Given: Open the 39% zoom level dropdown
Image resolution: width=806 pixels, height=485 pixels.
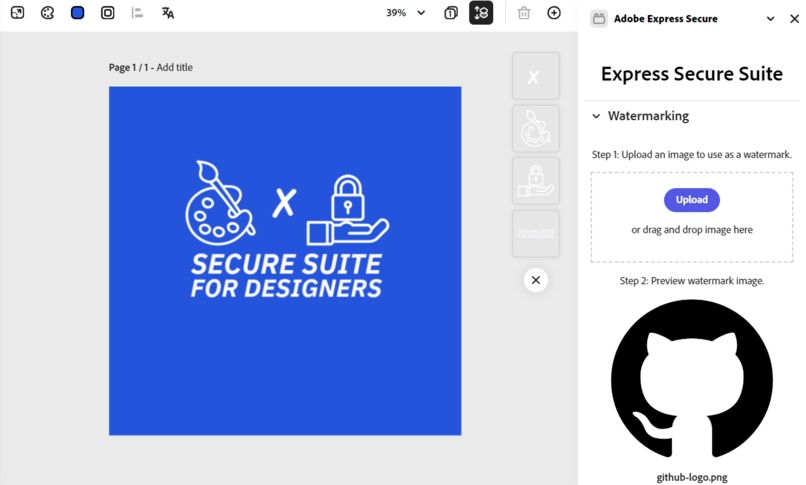Looking at the screenshot, I should tap(406, 13).
